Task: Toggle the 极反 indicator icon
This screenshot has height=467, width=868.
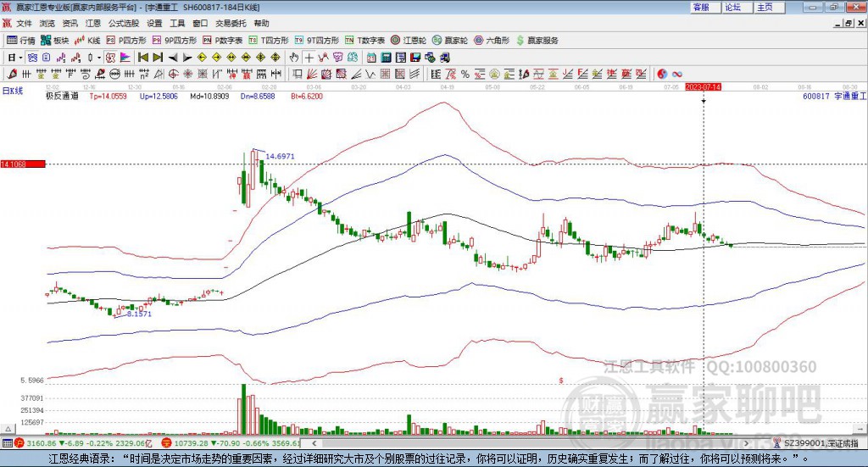Action: pos(111,58)
